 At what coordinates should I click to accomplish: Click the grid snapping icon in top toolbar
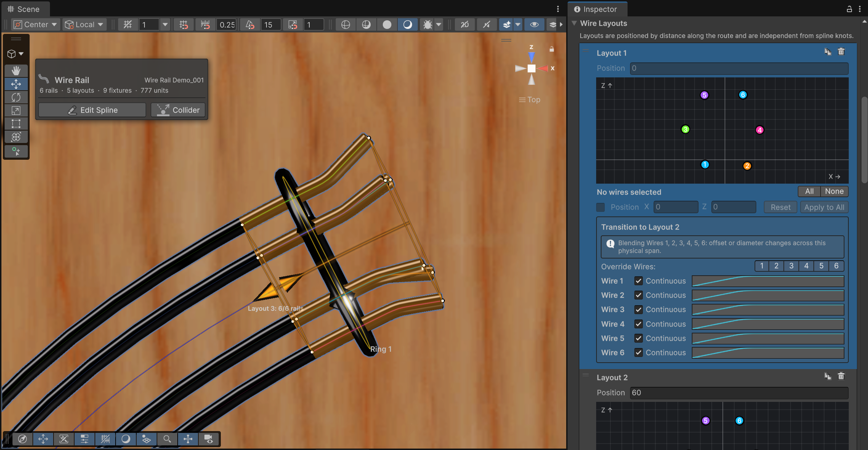(x=127, y=25)
